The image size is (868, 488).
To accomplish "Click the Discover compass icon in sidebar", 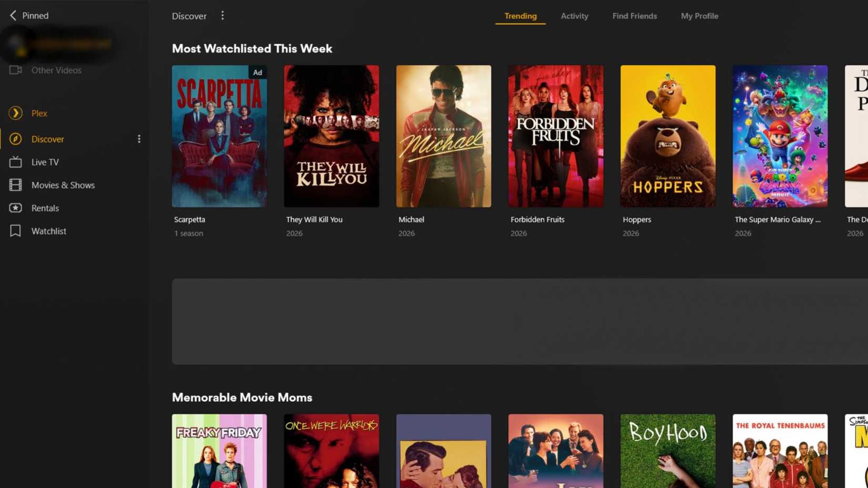I will click(x=15, y=139).
